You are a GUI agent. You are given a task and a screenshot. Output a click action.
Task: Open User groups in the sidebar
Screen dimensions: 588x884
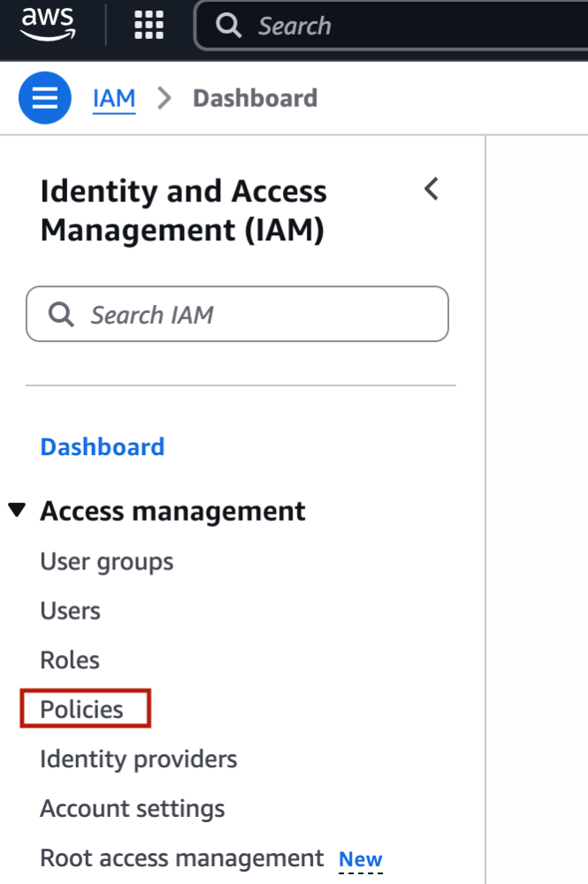(107, 562)
